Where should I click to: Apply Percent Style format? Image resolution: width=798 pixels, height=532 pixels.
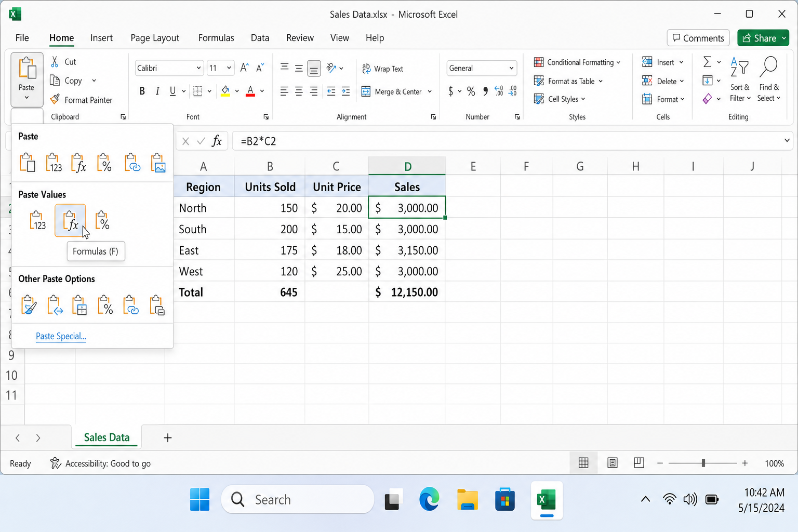click(x=471, y=91)
